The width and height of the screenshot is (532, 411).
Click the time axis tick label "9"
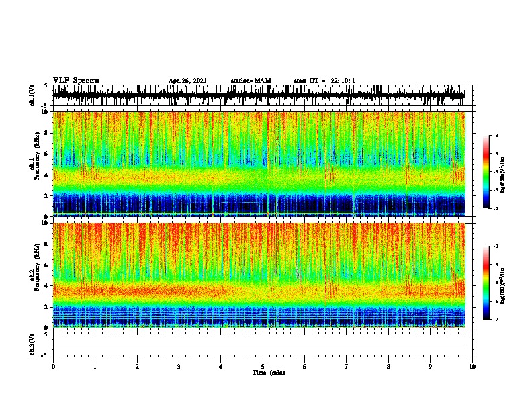coord(430,367)
